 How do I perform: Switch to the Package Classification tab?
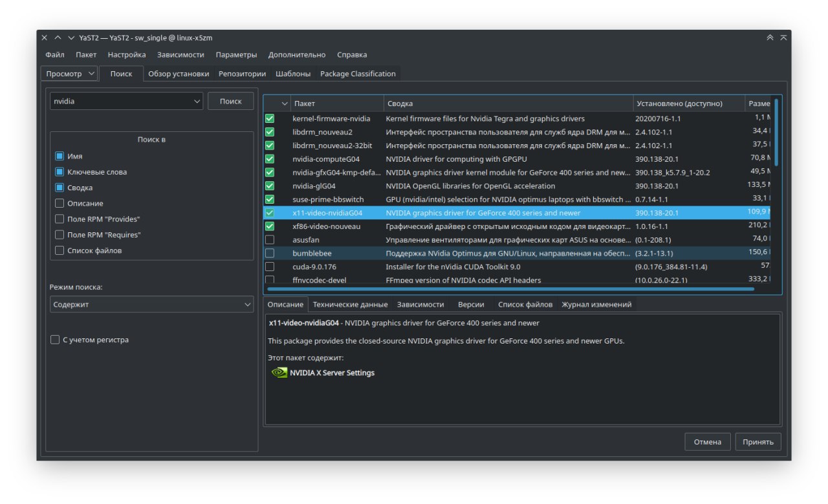[x=358, y=74]
